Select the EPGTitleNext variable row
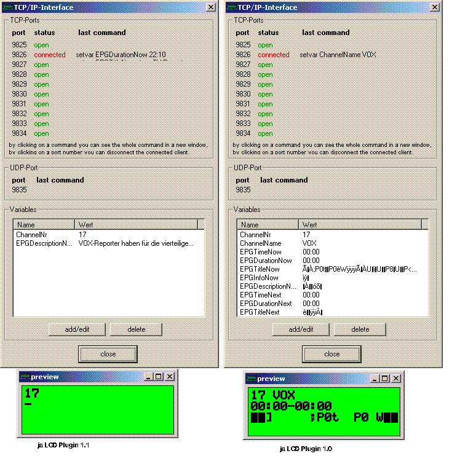The height and width of the screenshot is (456, 476). (x=260, y=312)
